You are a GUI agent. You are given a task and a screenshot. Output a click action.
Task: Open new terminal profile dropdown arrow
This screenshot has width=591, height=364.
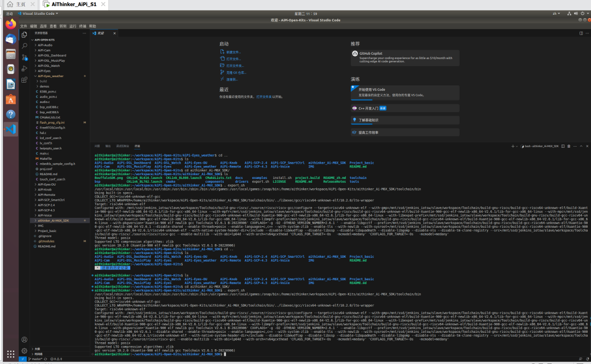518,146
